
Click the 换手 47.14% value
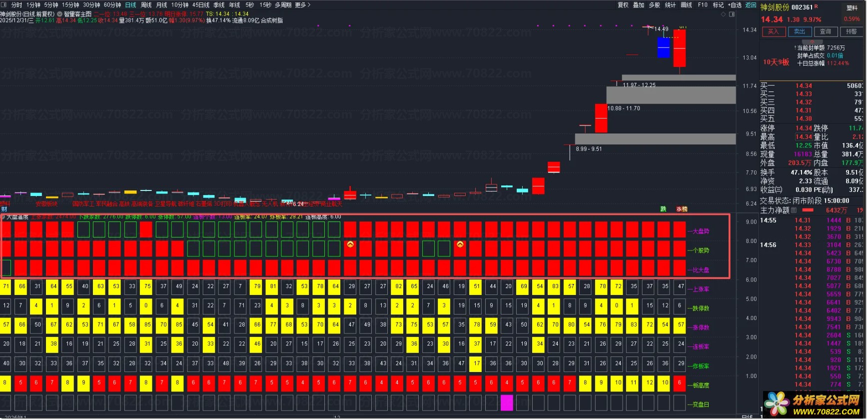click(x=801, y=172)
